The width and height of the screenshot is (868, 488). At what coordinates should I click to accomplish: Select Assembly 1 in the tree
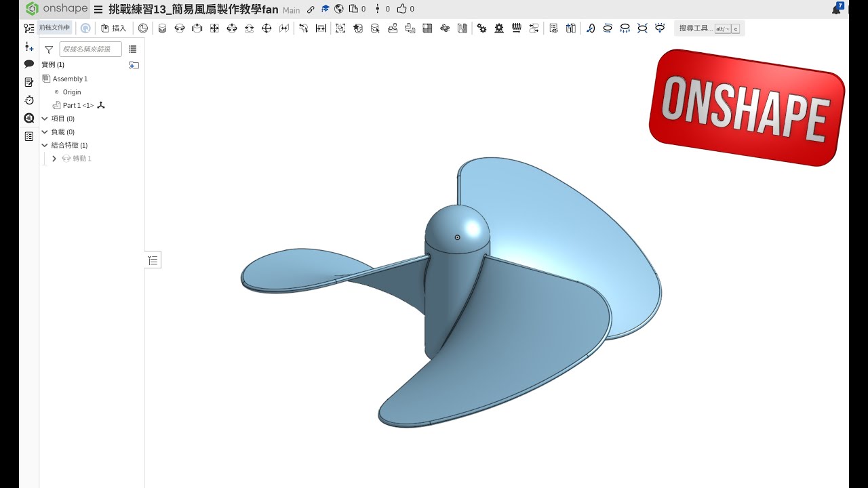[70, 79]
